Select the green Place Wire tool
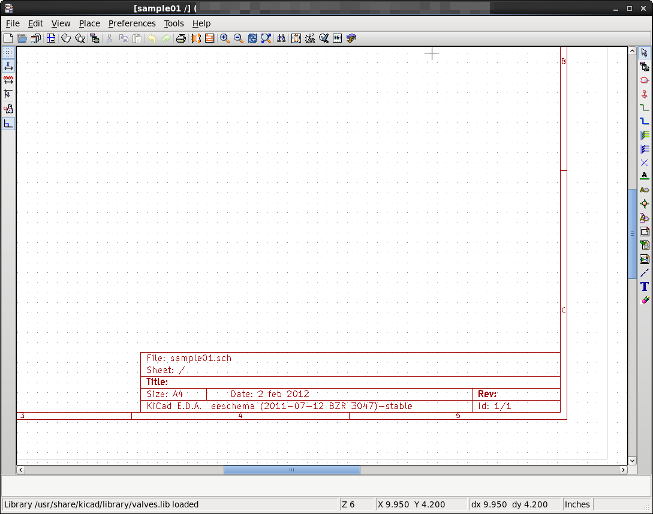Viewport: 653px width, 514px height. pyautogui.click(x=644, y=108)
